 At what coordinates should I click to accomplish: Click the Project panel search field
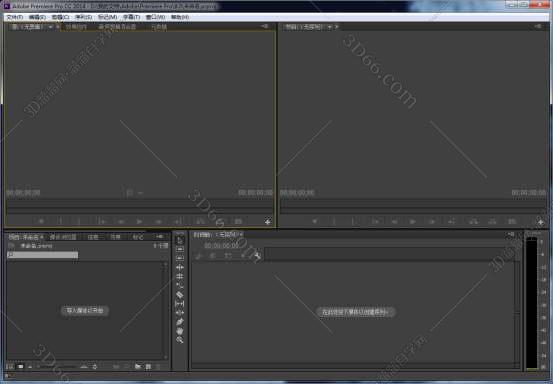point(43,255)
